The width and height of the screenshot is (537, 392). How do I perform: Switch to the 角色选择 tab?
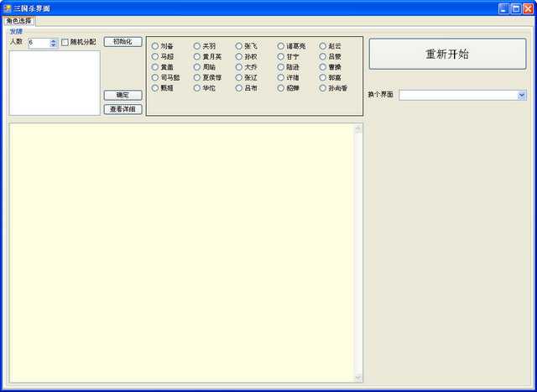(x=19, y=21)
